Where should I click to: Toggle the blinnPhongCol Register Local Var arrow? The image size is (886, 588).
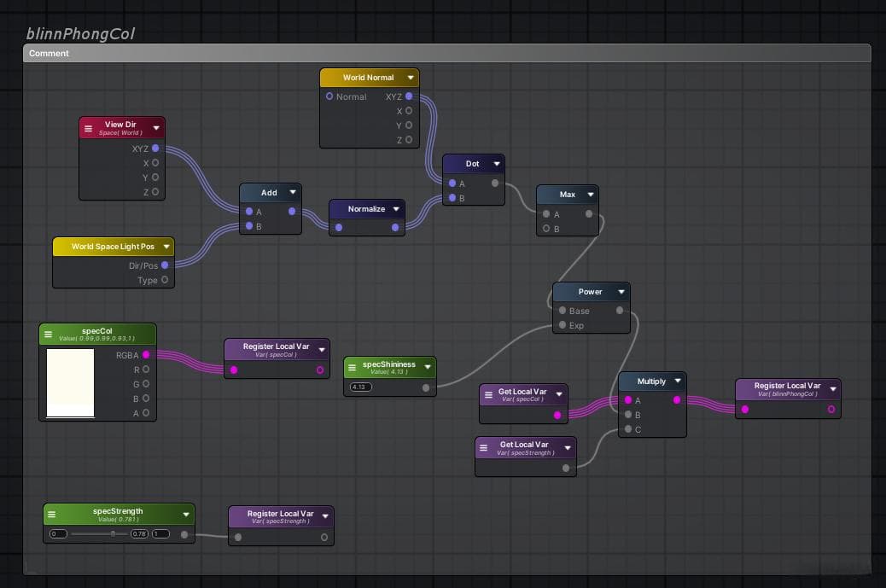click(x=833, y=389)
